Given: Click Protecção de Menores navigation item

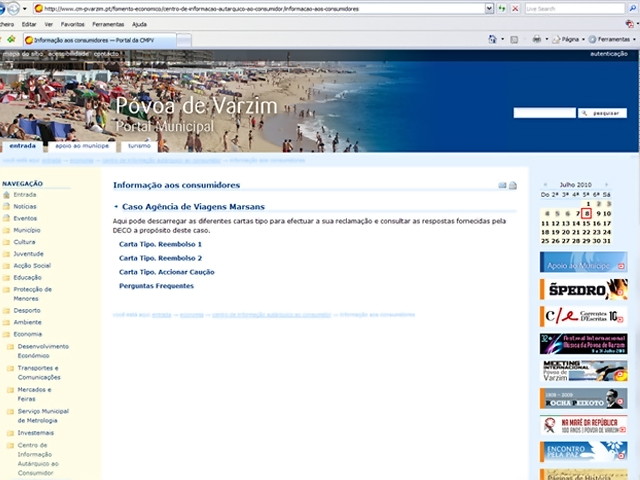Looking at the screenshot, I should click(33, 294).
